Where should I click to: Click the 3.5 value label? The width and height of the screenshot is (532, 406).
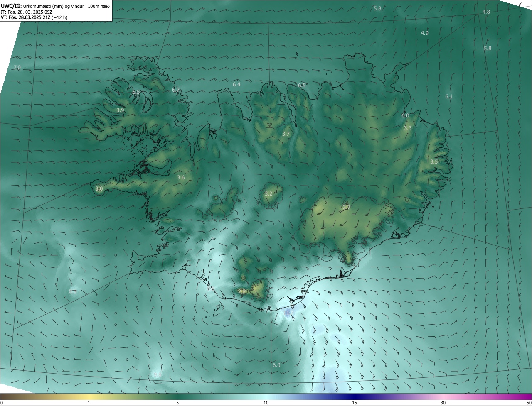434,162
